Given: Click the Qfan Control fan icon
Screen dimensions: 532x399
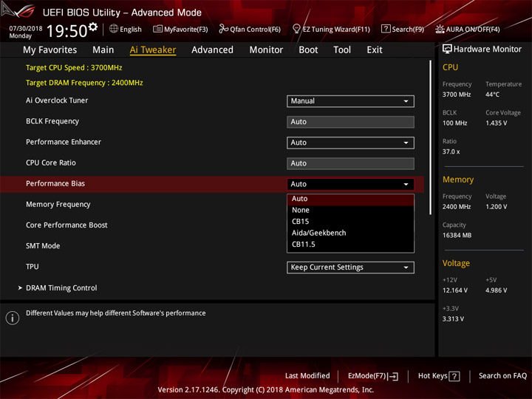Looking at the screenshot, I should pyautogui.click(x=223, y=29).
